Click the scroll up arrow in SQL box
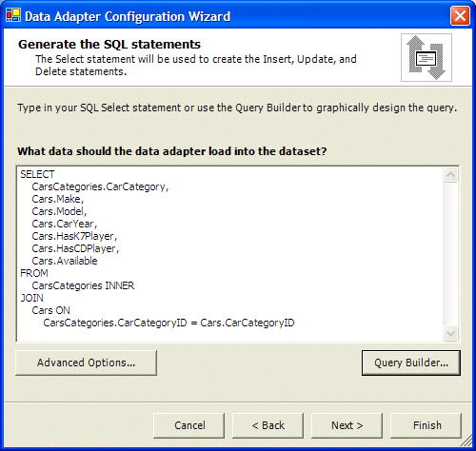 click(x=450, y=175)
